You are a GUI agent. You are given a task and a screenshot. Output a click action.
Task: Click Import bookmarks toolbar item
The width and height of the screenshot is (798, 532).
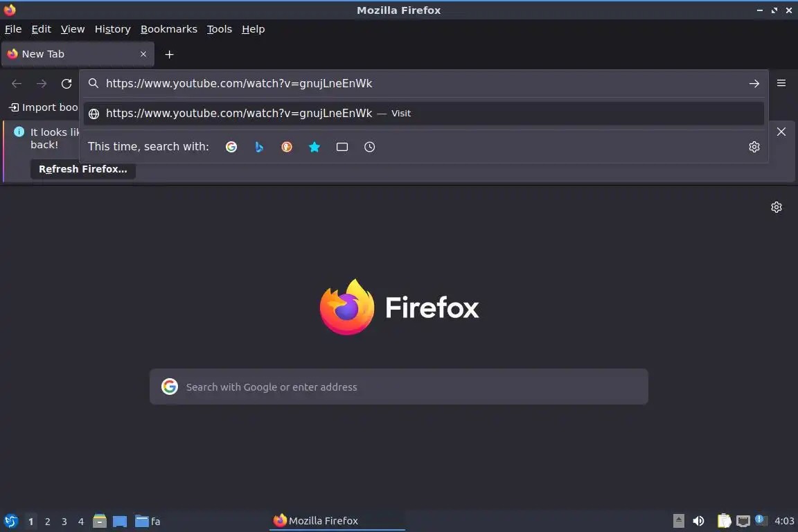tap(44, 107)
